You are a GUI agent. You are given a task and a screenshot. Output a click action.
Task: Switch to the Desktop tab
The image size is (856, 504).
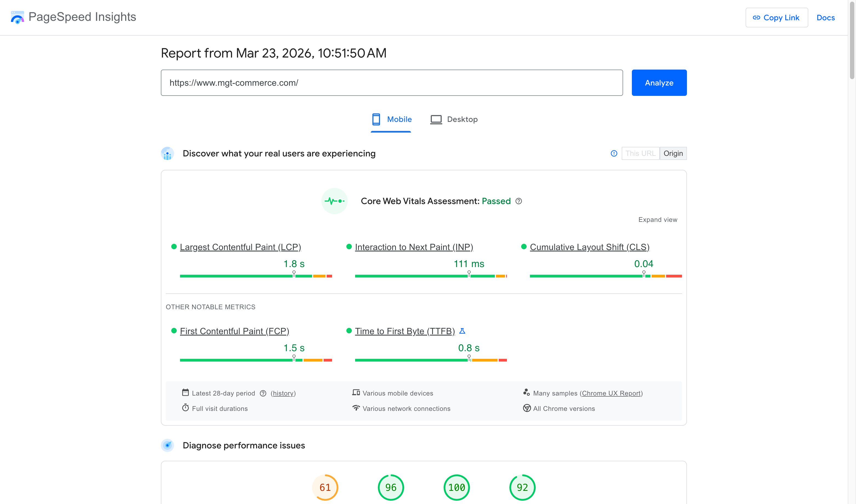pyautogui.click(x=462, y=119)
